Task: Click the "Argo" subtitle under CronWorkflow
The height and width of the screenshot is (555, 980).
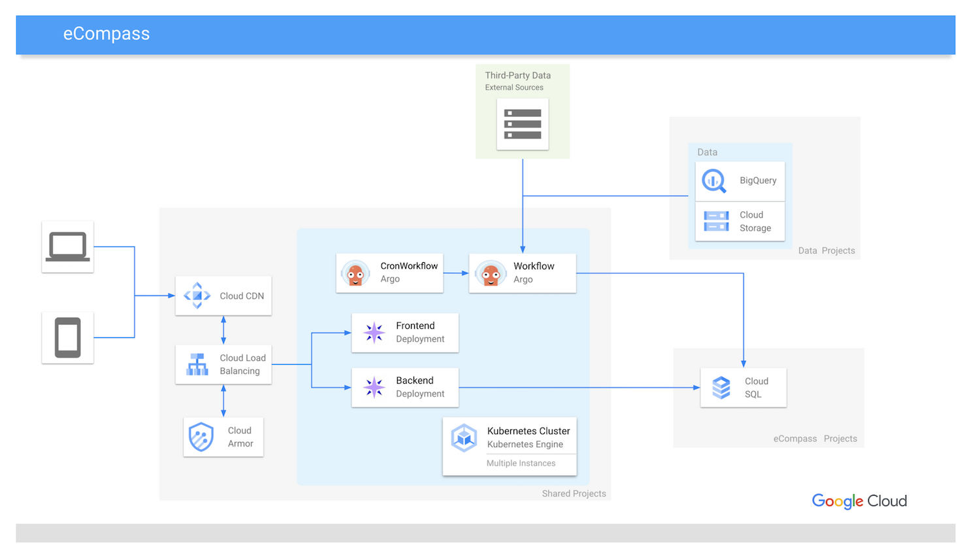Action: coord(390,279)
